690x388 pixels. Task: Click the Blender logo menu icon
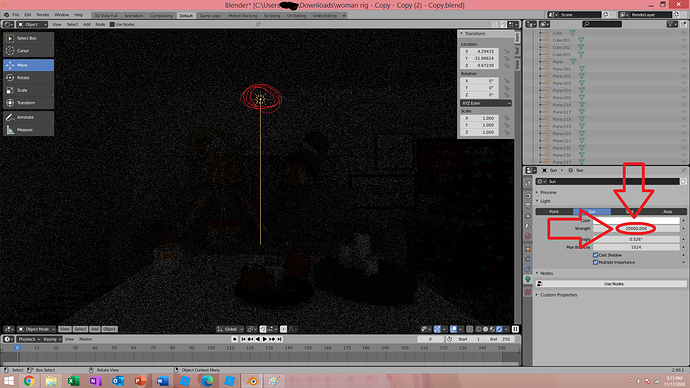(7, 15)
